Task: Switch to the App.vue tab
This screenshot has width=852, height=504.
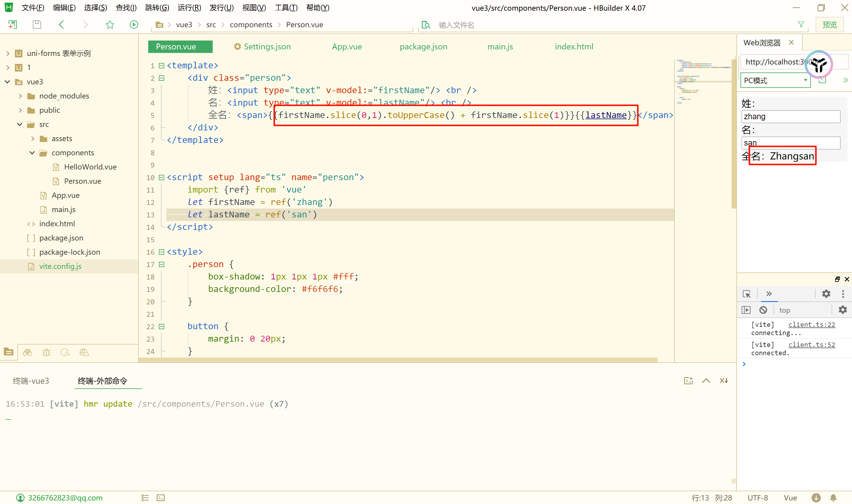Action: (347, 46)
